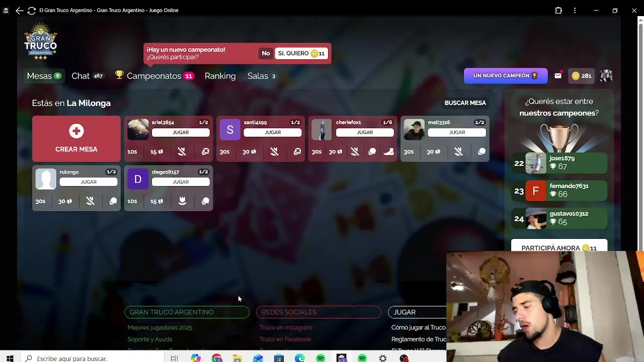Click the no-flor icon on mati3316's table

458,151
